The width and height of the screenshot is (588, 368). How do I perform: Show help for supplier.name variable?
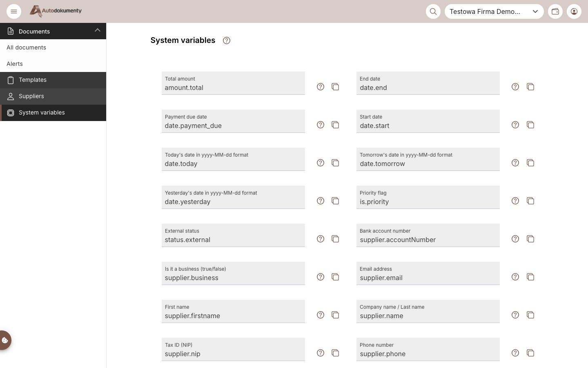(x=515, y=315)
